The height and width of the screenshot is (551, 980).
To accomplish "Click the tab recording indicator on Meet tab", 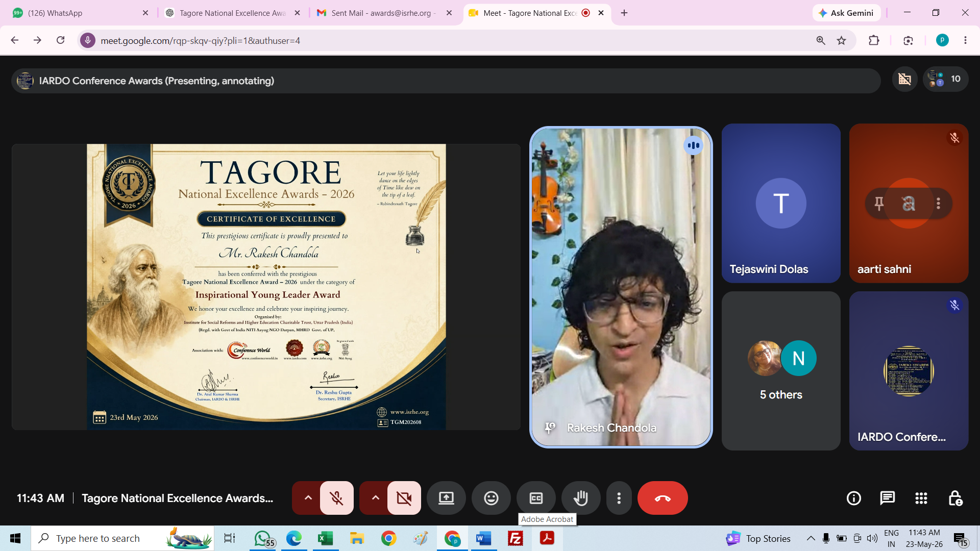I will click(x=586, y=13).
